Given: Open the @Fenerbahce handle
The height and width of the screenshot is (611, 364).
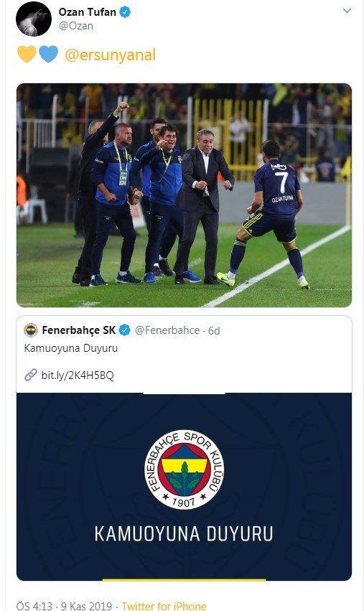Looking at the screenshot, I should 167,330.
